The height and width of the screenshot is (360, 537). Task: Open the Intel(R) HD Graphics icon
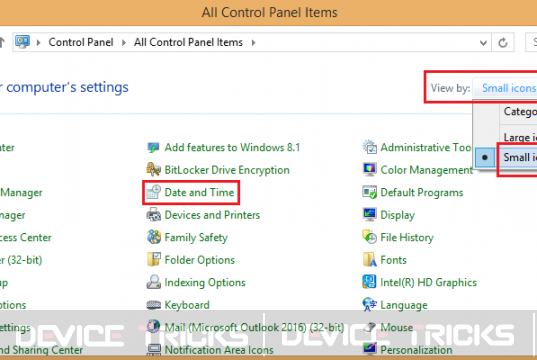point(370,282)
